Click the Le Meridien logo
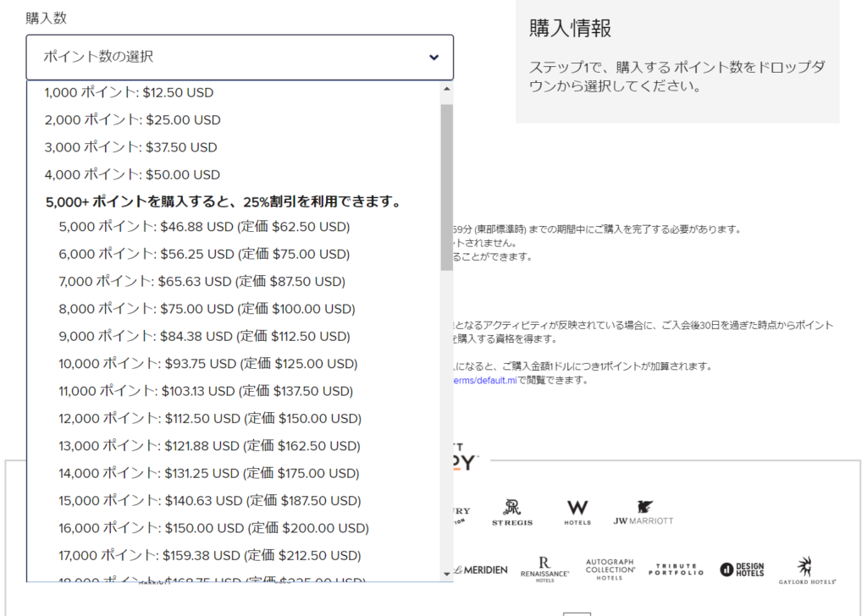The height and width of the screenshot is (616, 867). coord(481,569)
